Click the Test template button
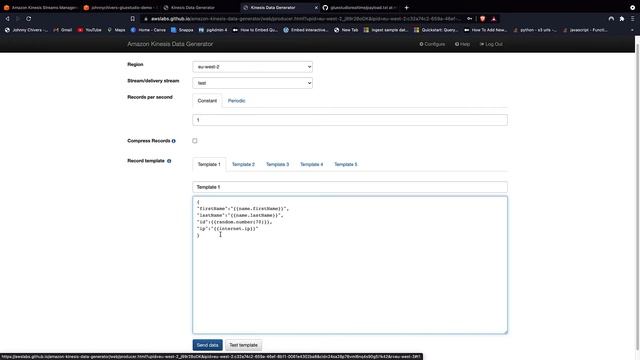The image size is (640, 360). [243, 345]
